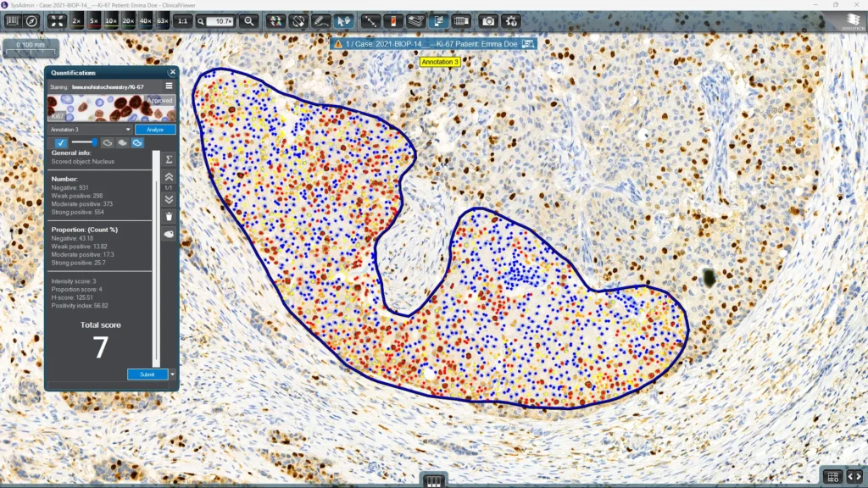
Task: Select the freehand annotation pen tool
Action: tap(320, 21)
